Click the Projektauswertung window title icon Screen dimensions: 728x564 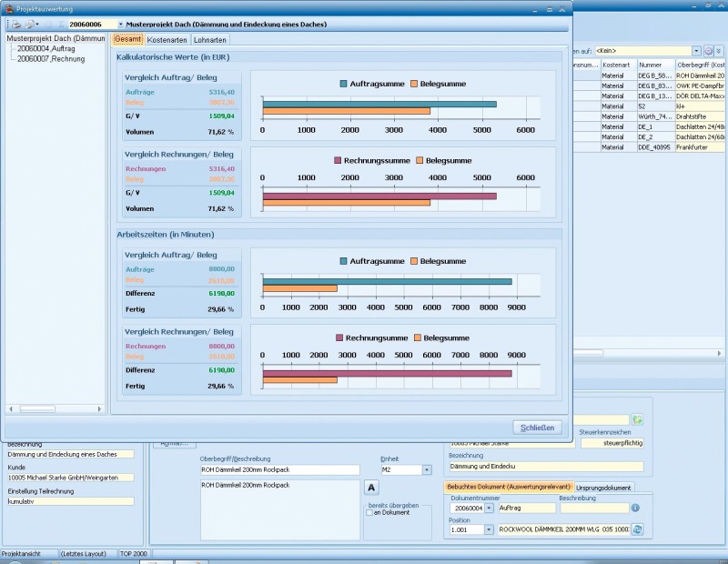(x=8, y=9)
